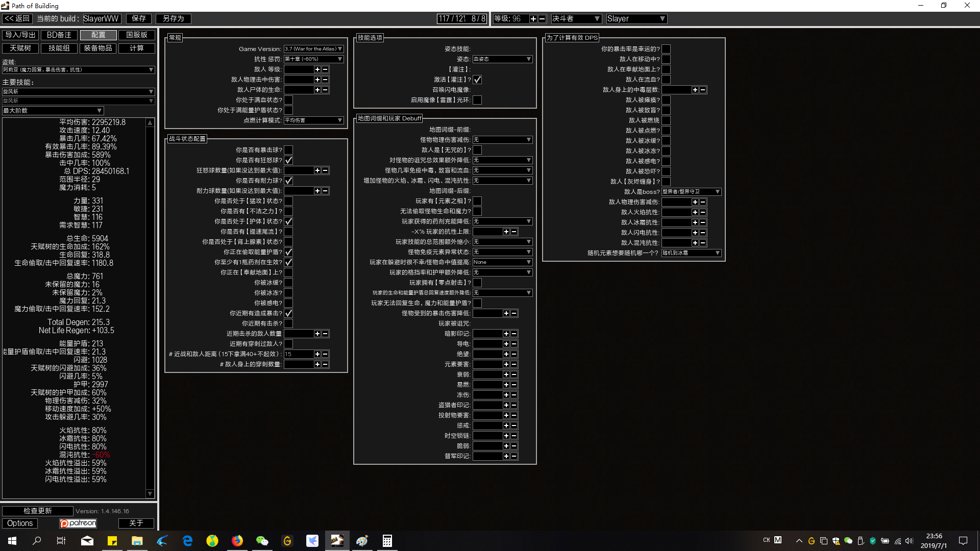Toggle the 你是否有狂怒球 checkbox
Viewport: 980px width, 551px height.
click(288, 160)
